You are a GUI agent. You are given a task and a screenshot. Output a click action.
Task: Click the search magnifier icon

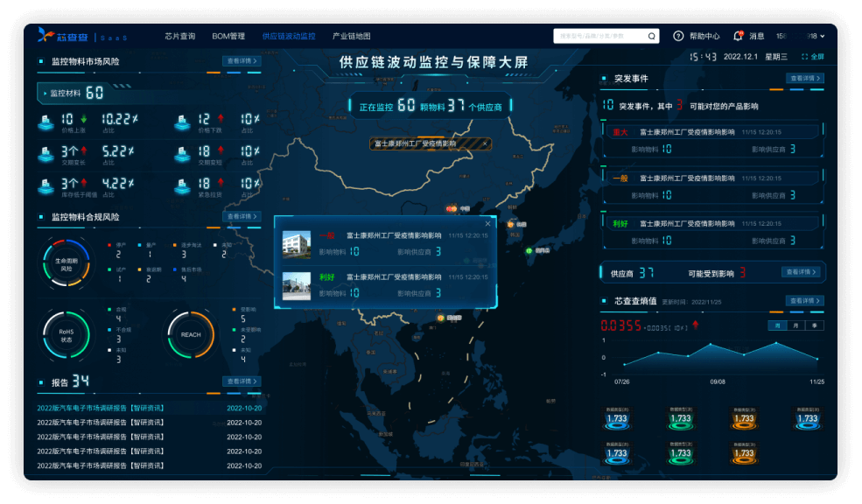tap(652, 37)
